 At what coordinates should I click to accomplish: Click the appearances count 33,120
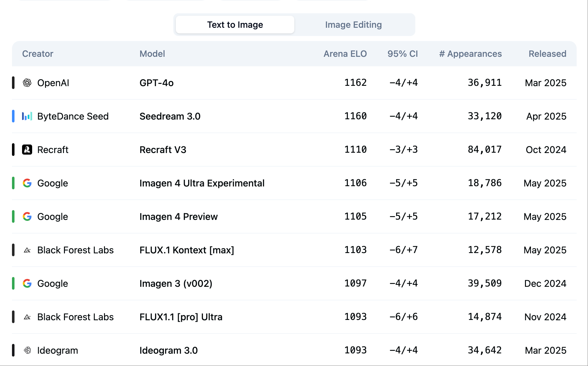pyautogui.click(x=485, y=116)
